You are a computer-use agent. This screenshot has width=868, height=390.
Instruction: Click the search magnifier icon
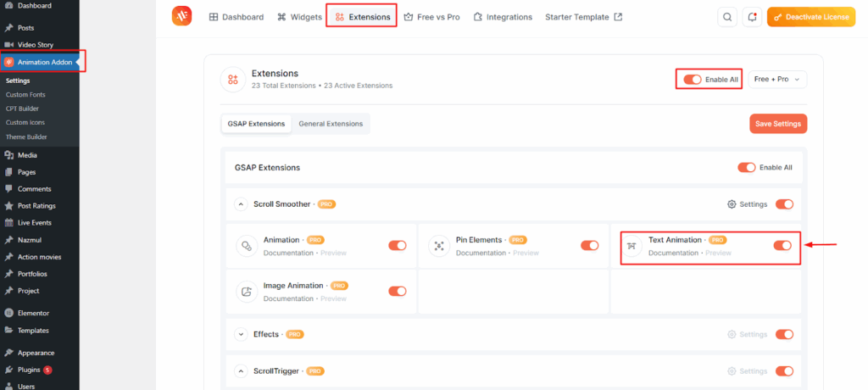click(x=727, y=17)
